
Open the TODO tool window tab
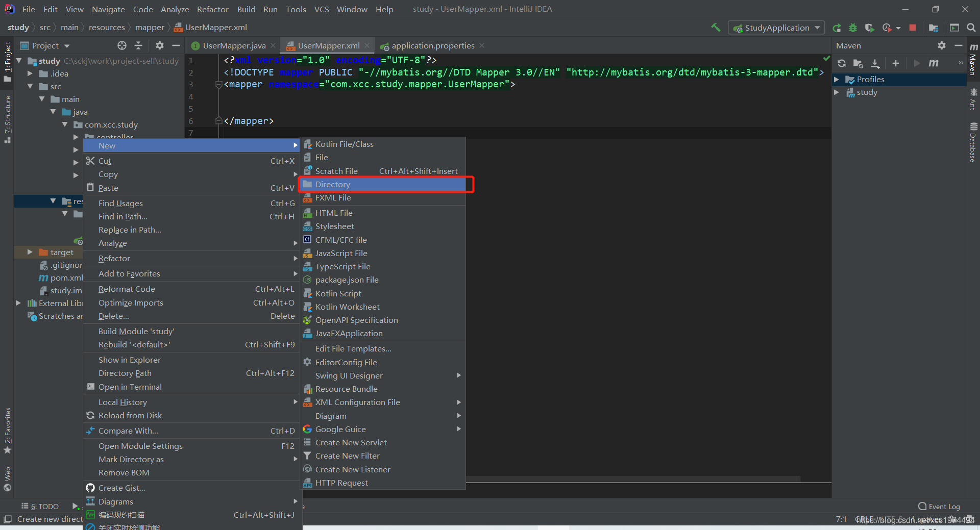pyautogui.click(x=40, y=507)
